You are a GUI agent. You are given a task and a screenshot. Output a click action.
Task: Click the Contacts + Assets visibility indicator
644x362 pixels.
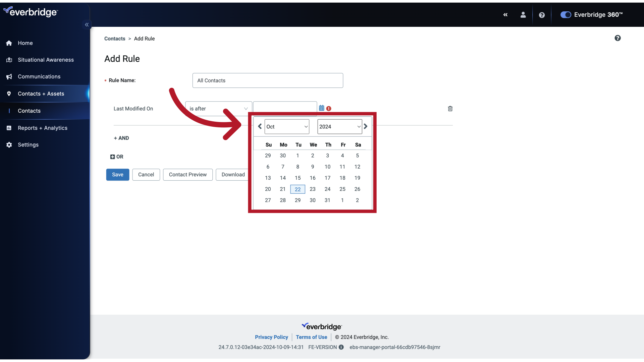point(88,93)
